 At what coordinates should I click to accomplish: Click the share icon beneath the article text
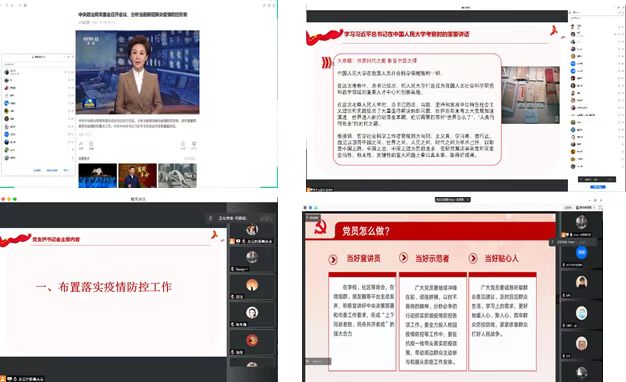coord(81,144)
